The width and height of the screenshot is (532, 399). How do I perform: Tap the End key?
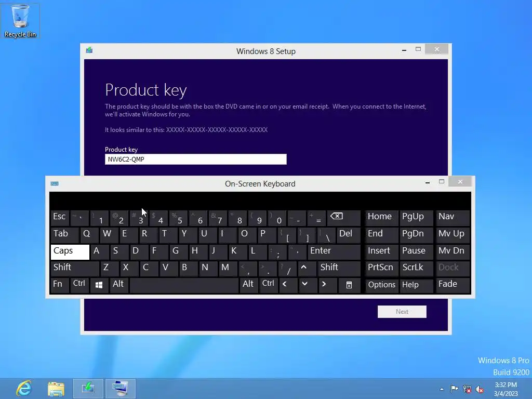pos(381,234)
